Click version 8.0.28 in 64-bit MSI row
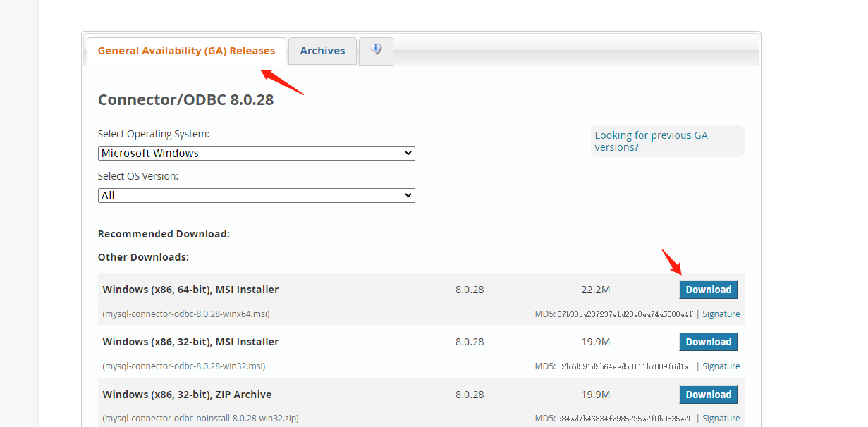This screenshot has height=427, width=868. [470, 290]
